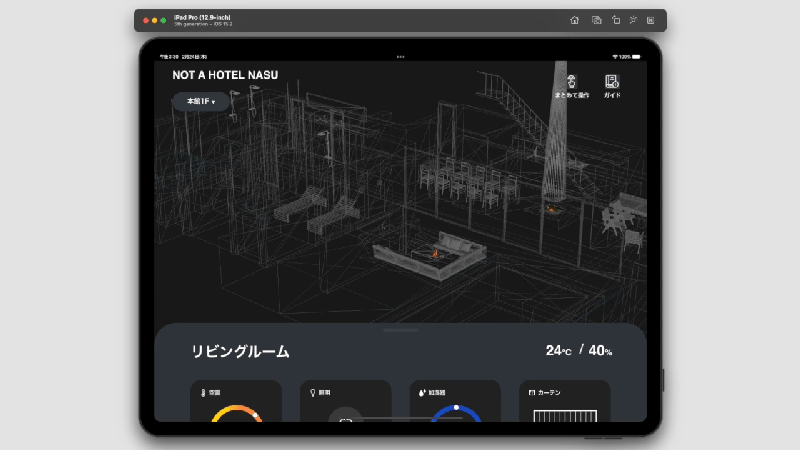Close the simulator window with red button
This screenshot has width=800, height=450.
pyautogui.click(x=146, y=20)
